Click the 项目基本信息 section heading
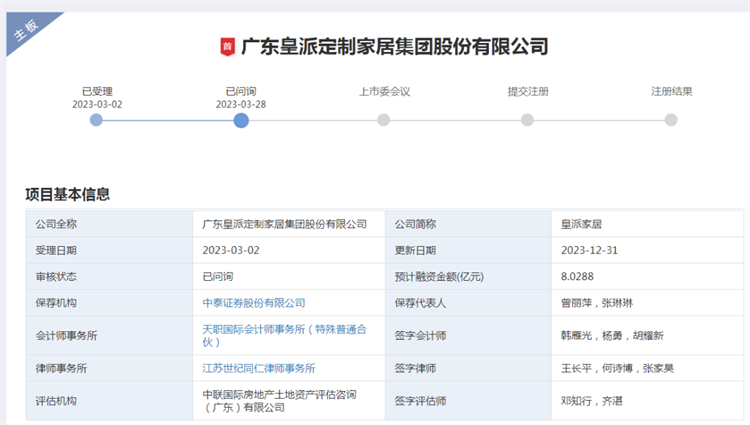Viewport: 750px width, 425px height. pyautogui.click(x=67, y=194)
